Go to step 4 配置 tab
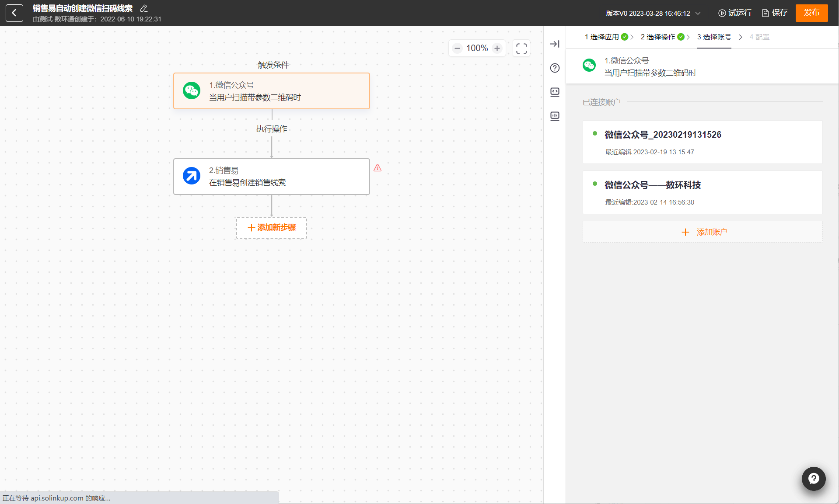The height and width of the screenshot is (504, 839). point(759,37)
